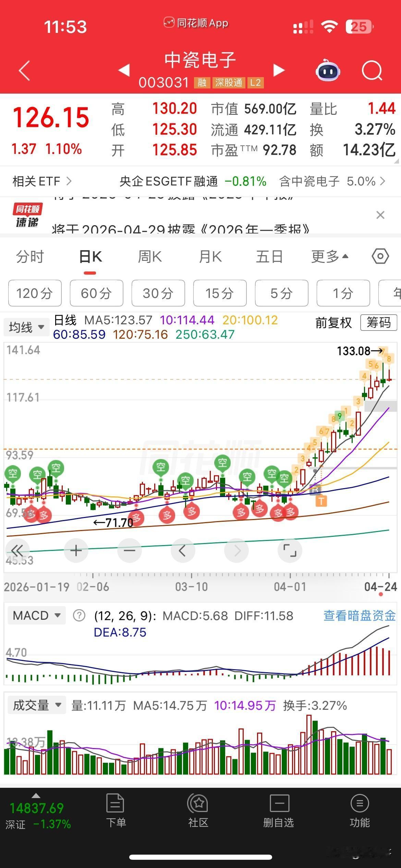Switch to 周K weekly tab
401x868 pixels.
pyautogui.click(x=150, y=256)
